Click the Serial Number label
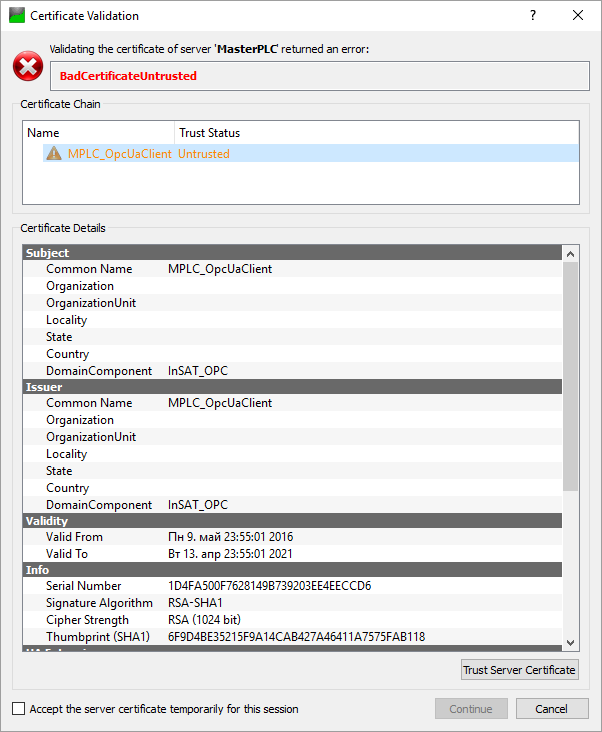 click(x=83, y=586)
